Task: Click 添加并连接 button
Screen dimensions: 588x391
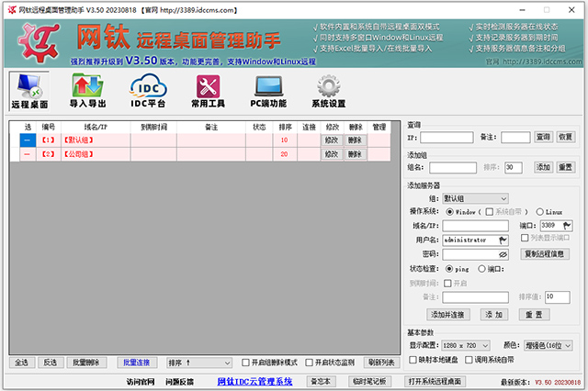Action: click(447, 315)
